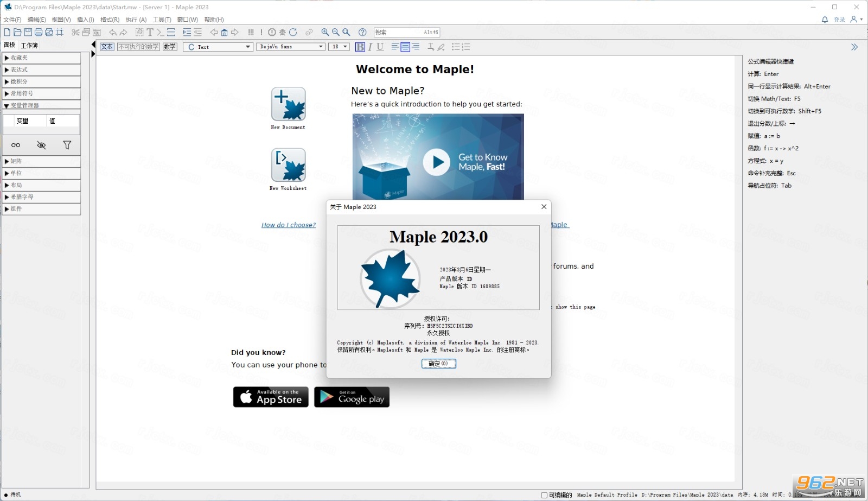Image resolution: width=868 pixels, height=501 pixels.
Task: Open the text color picker
Action: pos(431,47)
